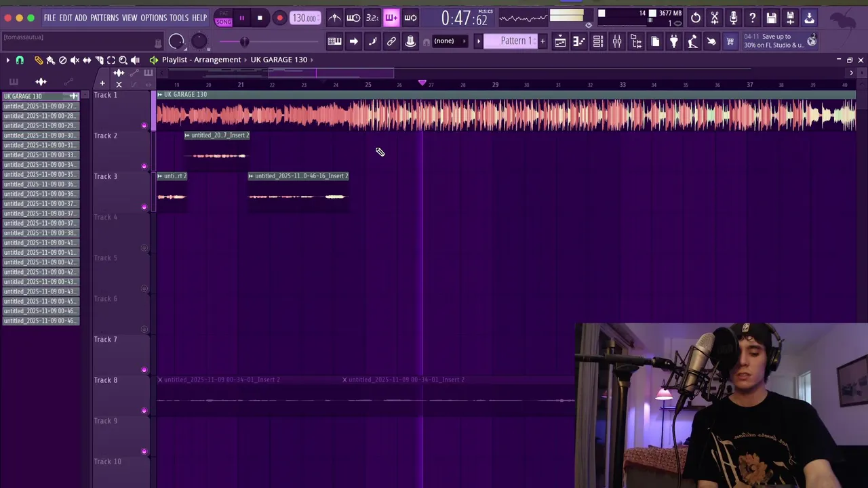The image size is (868, 488).
Task: Open the FILE menu
Action: 50,18
